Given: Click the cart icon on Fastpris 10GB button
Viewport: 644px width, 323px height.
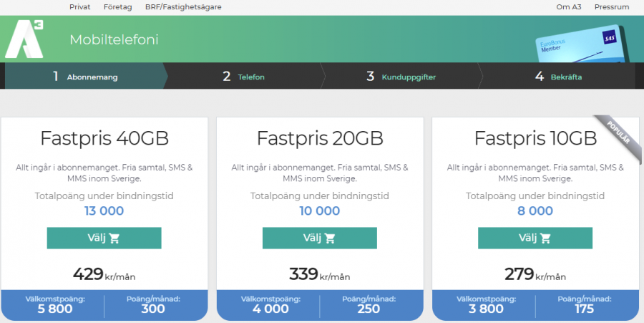Looking at the screenshot, I should pyautogui.click(x=545, y=238).
